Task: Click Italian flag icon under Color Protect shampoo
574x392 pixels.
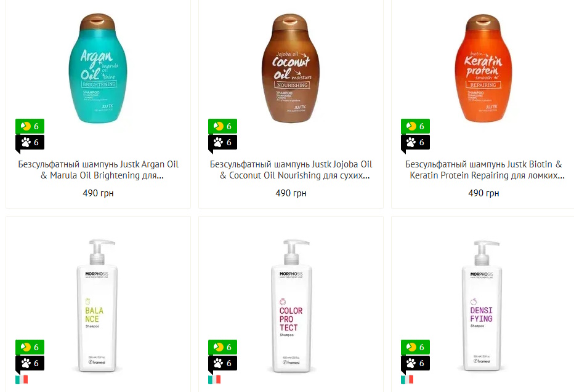Action: coord(214,380)
